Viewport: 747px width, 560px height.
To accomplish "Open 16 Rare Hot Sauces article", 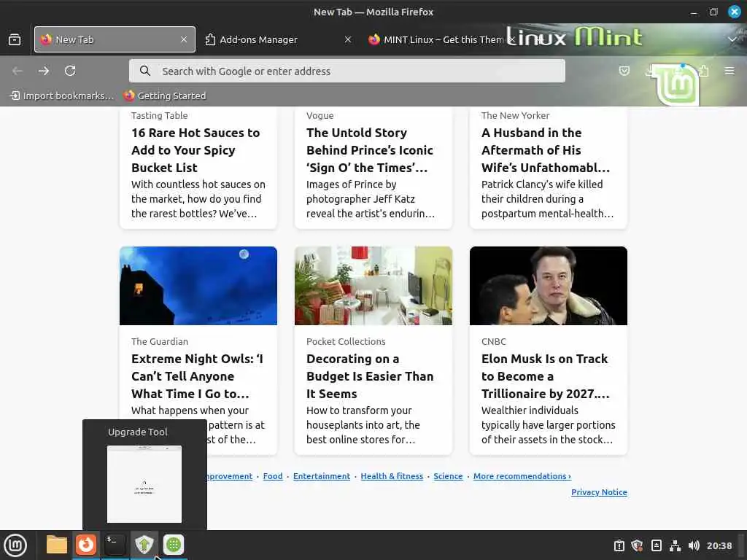I will tap(196, 150).
